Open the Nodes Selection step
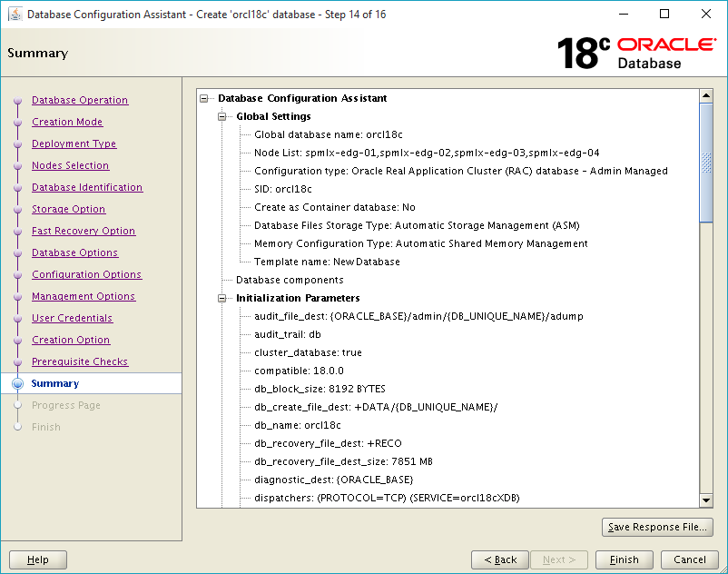This screenshot has height=574, width=728. (70, 166)
